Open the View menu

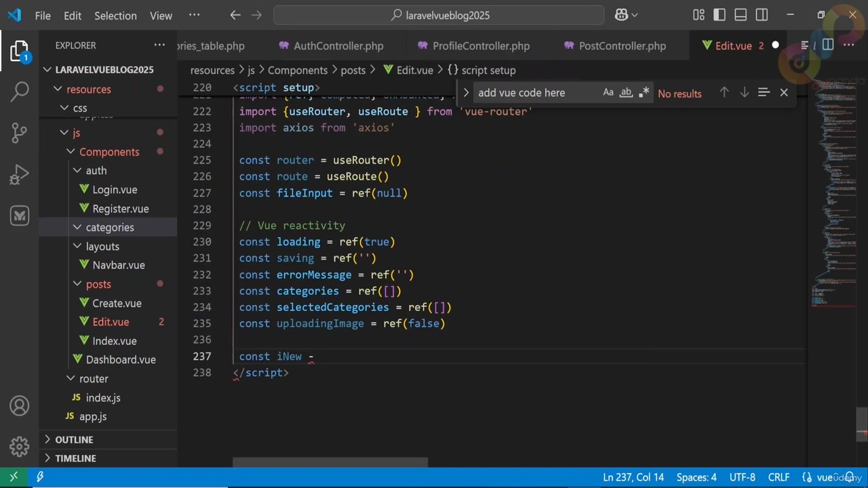point(161,16)
